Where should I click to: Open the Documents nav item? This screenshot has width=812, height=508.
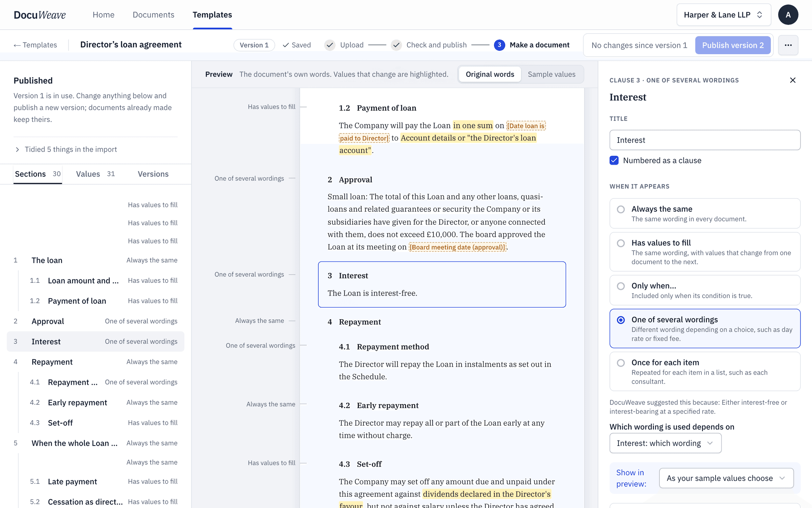point(153,15)
